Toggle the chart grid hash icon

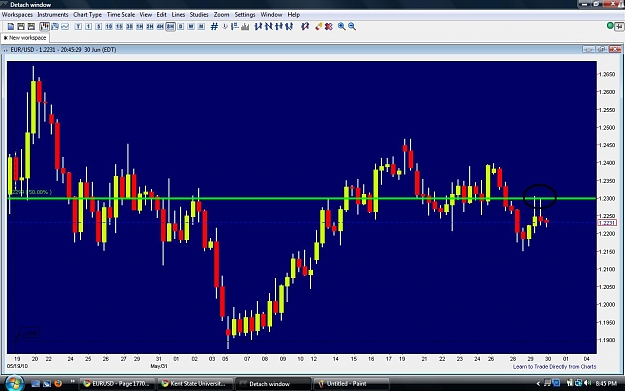[214, 27]
